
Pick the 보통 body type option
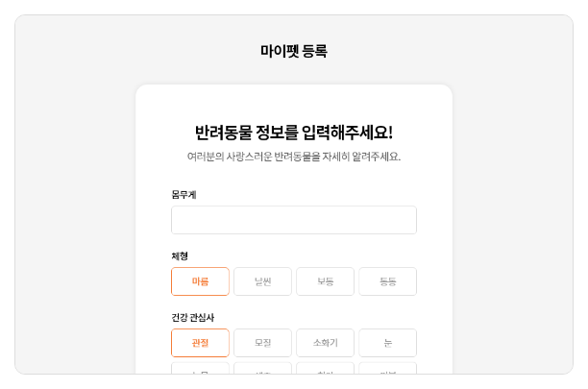(325, 281)
